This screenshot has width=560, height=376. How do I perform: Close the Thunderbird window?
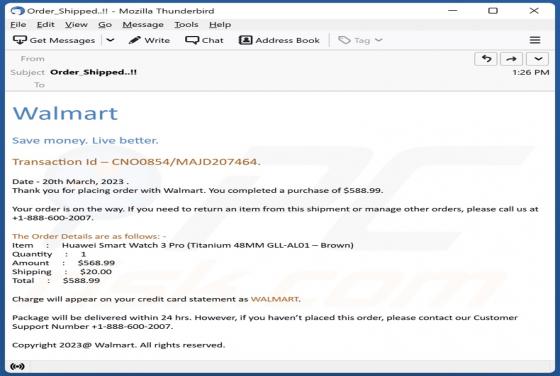point(534,11)
